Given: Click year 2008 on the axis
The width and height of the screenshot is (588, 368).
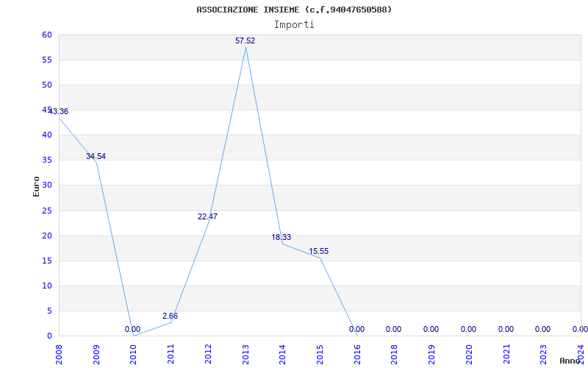Looking at the screenshot, I should pyautogui.click(x=60, y=354).
